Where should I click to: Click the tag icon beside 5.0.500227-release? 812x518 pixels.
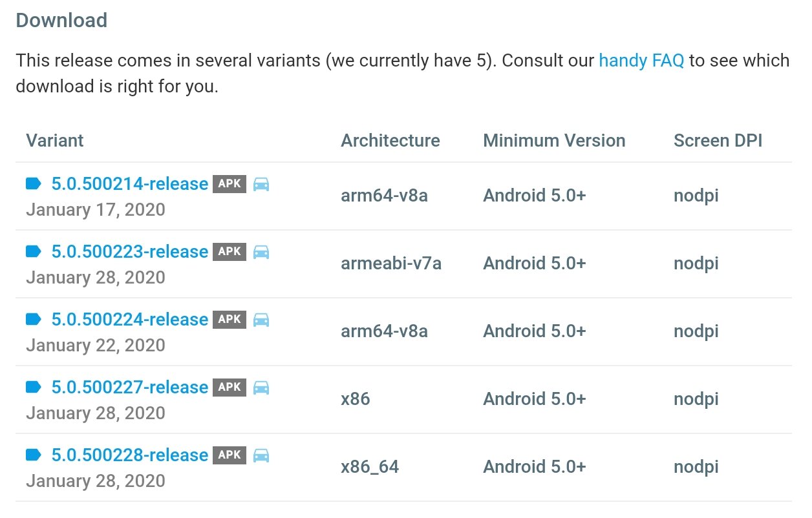pyautogui.click(x=34, y=387)
